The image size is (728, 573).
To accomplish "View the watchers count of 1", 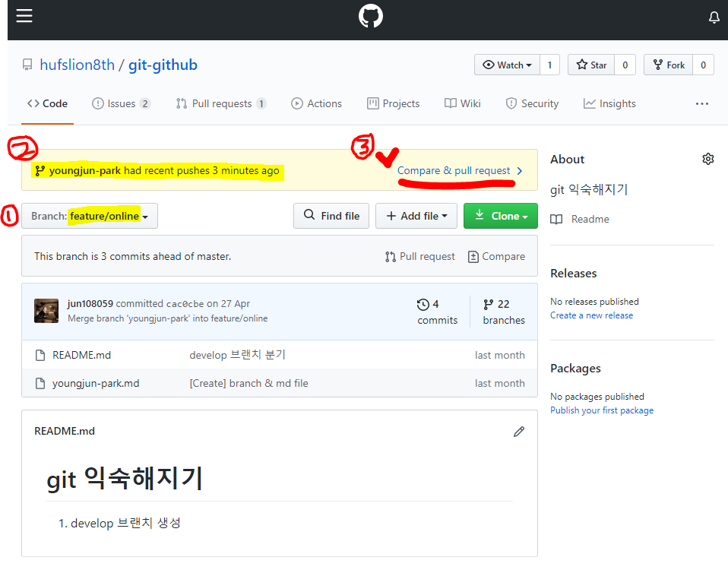I will pyautogui.click(x=549, y=65).
